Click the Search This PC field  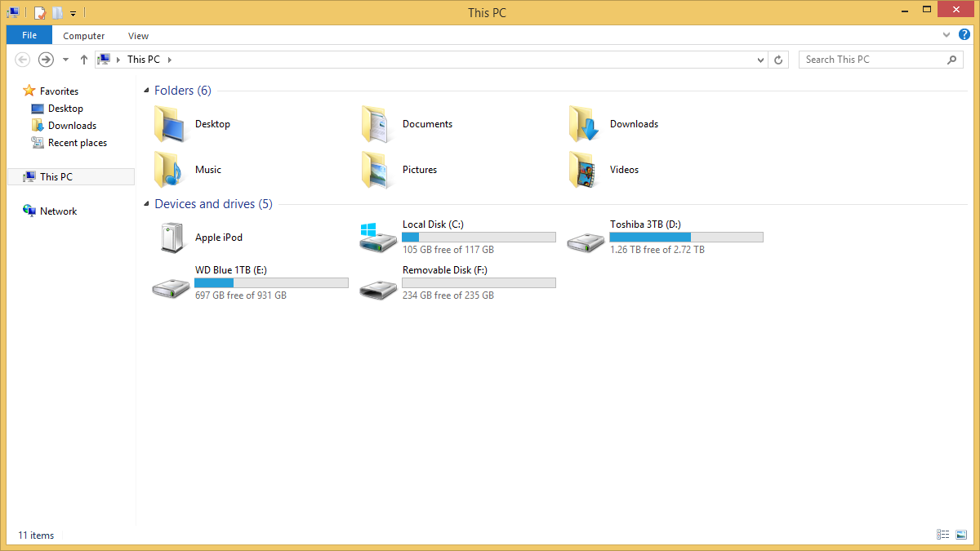[x=872, y=60]
